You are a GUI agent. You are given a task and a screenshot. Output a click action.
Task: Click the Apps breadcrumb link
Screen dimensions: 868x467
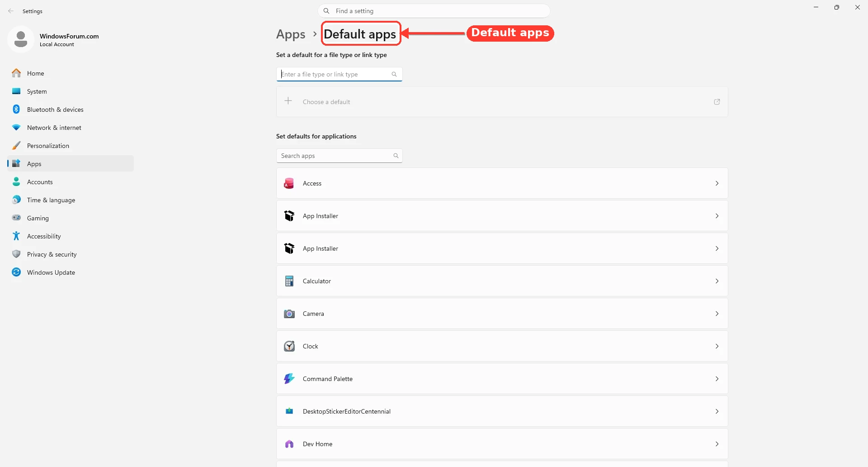coord(291,34)
